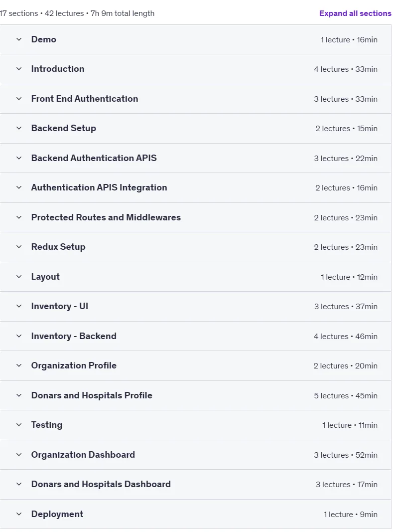Expand the Authentication APIS Integration section
393x532 pixels.
click(x=195, y=187)
